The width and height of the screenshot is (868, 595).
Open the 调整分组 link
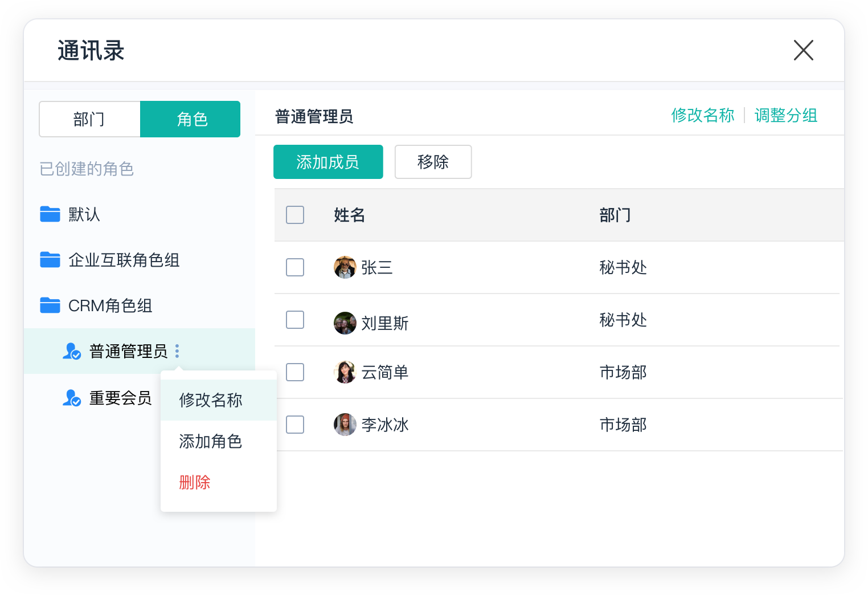[x=785, y=115]
